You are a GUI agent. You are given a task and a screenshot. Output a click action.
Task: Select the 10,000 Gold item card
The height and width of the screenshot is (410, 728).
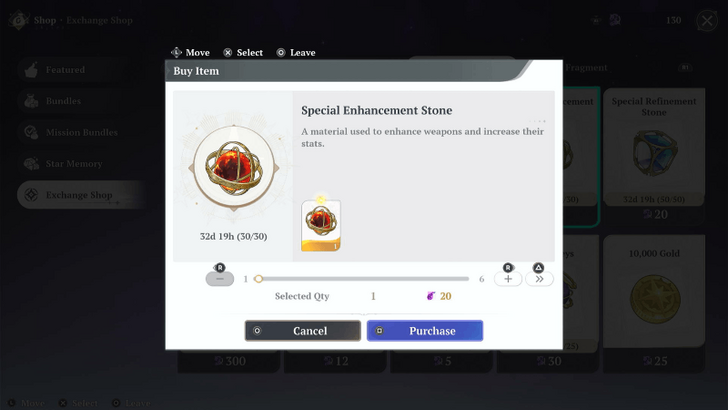(x=654, y=302)
